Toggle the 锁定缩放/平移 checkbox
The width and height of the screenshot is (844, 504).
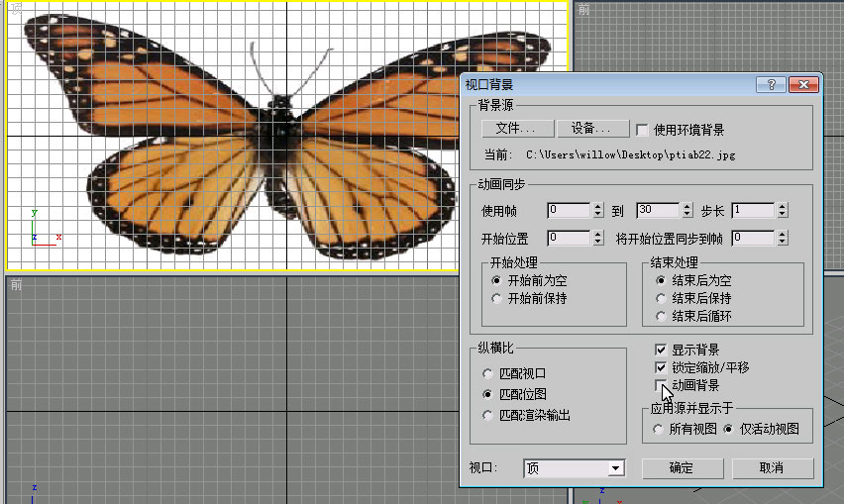[x=661, y=367]
